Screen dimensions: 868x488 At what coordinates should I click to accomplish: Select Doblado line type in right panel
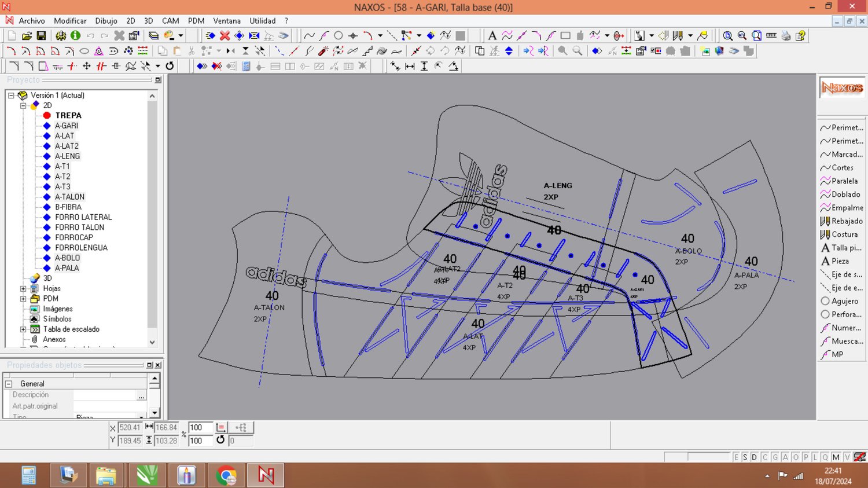841,195
